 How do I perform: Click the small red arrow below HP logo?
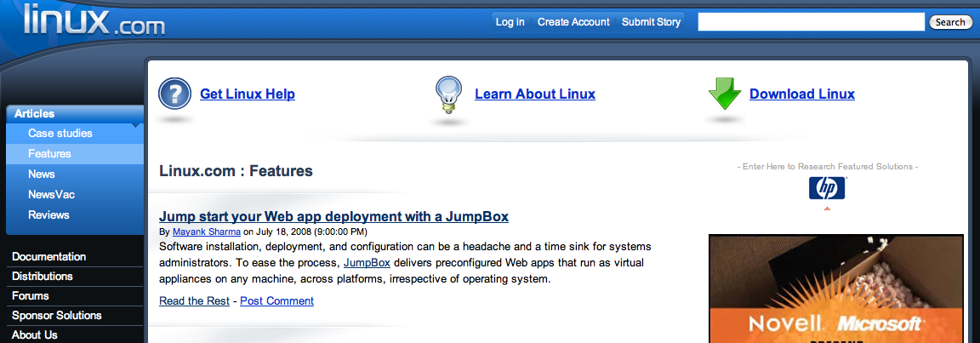tap(828, 209)
